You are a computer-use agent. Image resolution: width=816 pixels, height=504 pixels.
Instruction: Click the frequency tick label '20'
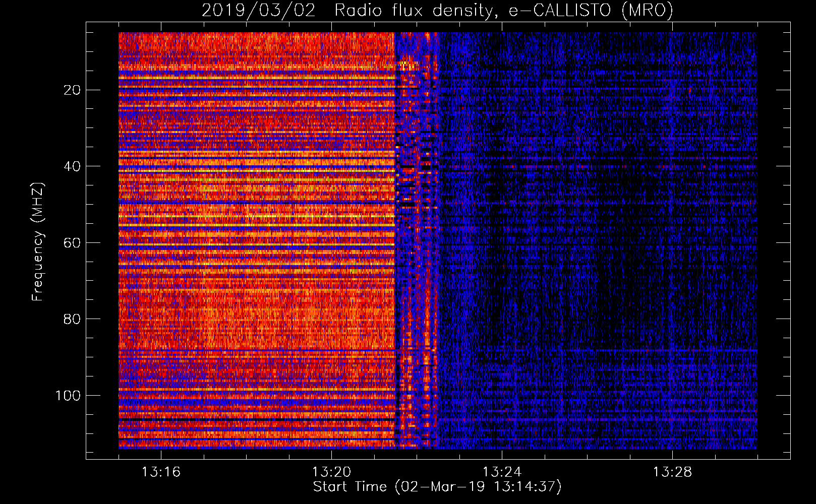(x=73, y=90)
